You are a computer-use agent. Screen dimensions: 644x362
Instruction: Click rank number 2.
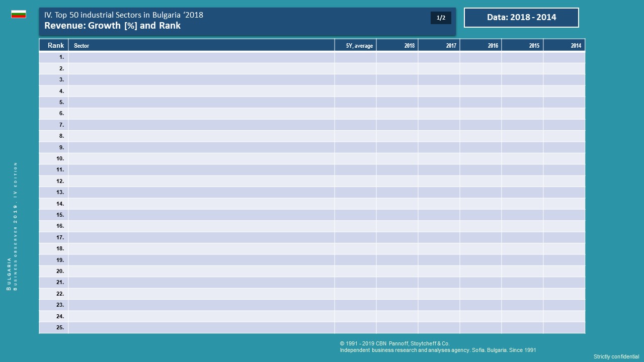point(61,68)
